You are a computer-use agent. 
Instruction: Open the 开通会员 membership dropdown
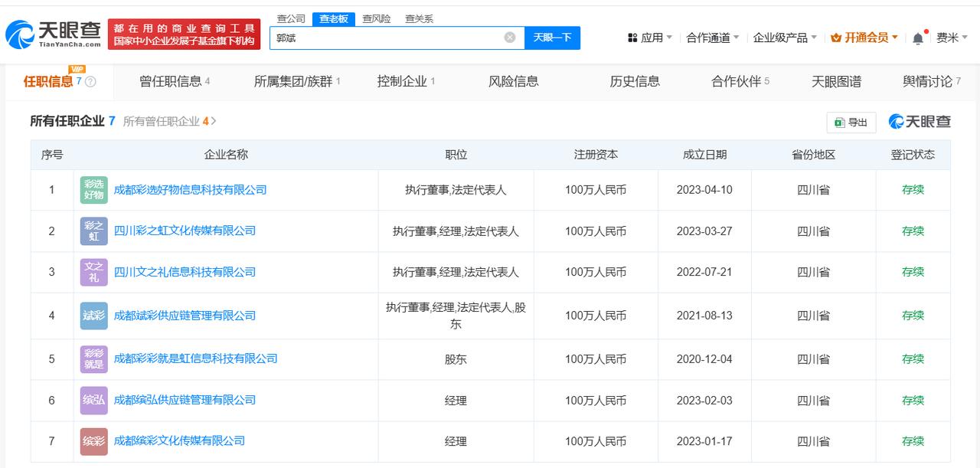865,38
